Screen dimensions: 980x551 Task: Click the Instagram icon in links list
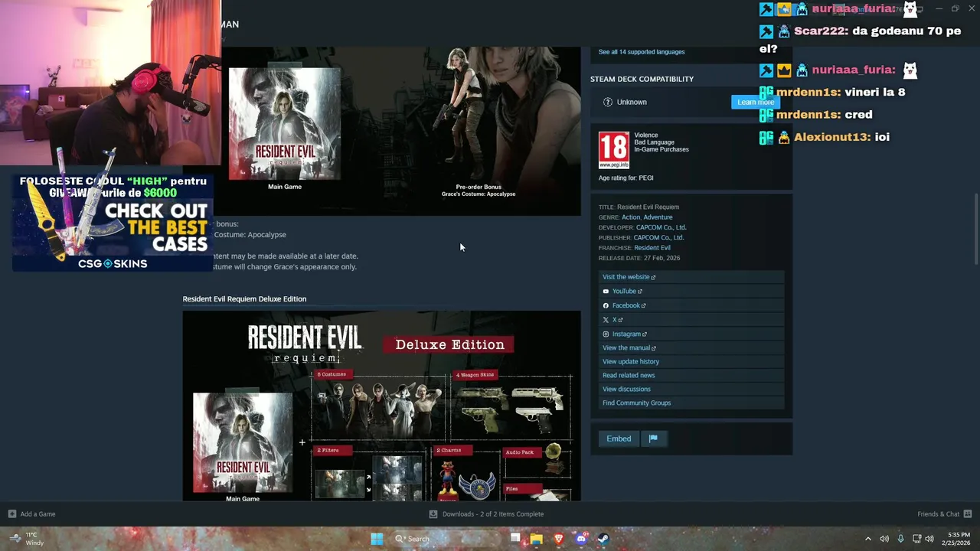tap(606, 334)
